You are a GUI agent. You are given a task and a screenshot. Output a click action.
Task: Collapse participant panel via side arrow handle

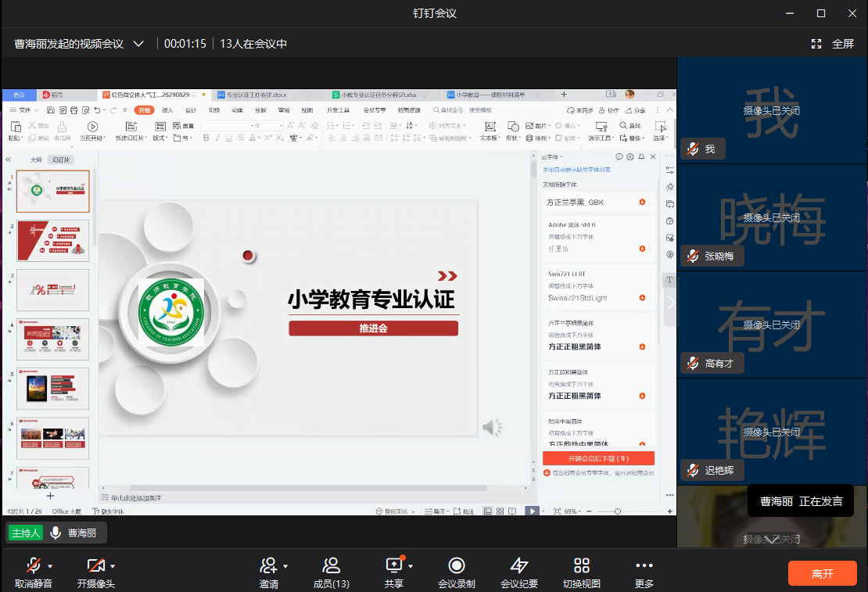pyautogui.click(x=670, y=302)
